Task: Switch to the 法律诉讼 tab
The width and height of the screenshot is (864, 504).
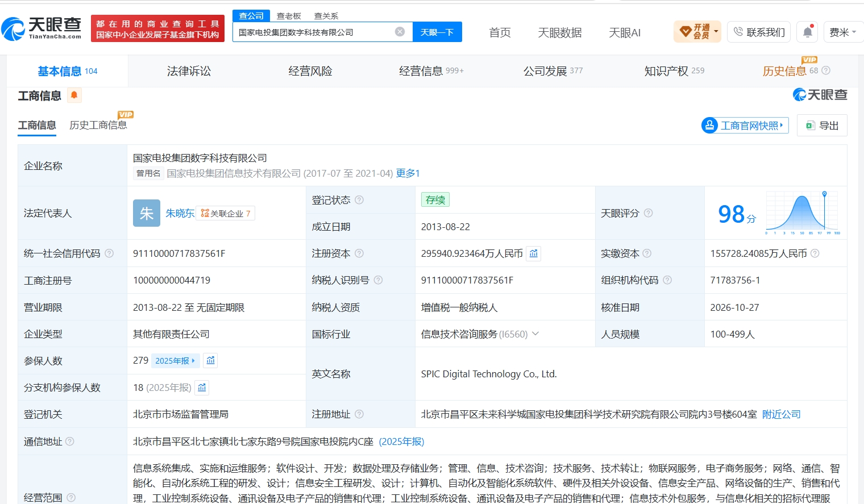Action: click(x=189, y=71)
